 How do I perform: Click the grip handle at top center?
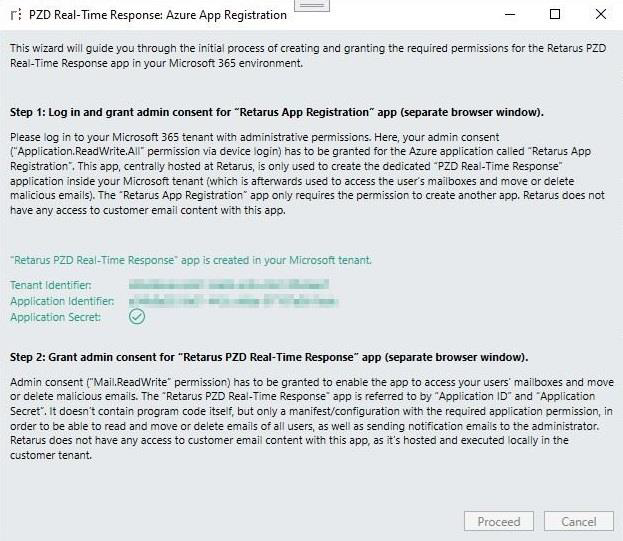tap(313, 5)
